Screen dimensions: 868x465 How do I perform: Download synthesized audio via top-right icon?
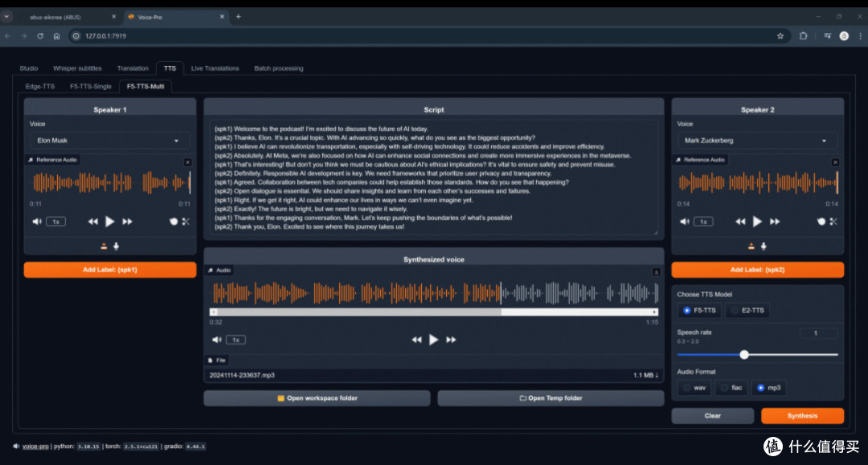(656, 271)
